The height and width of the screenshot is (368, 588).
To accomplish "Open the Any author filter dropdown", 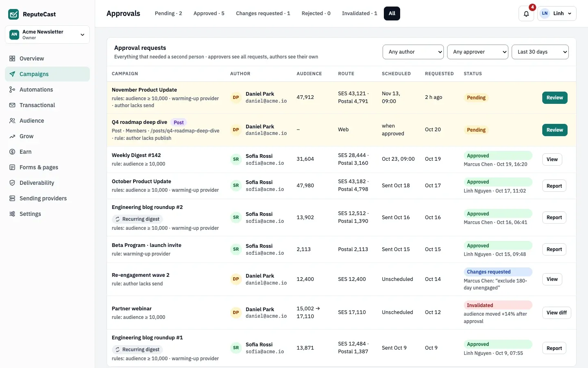I will [x=413, y=52].
